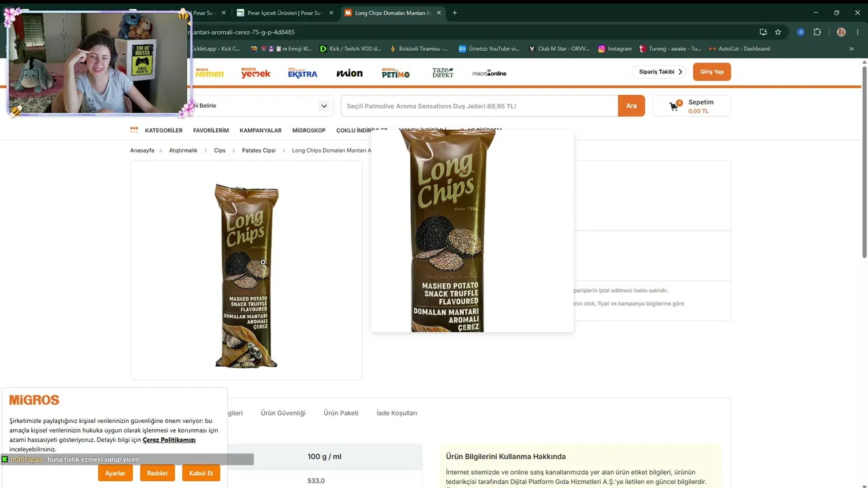Click the Giriş Yap login button
Screen dimensions: 868x488
711,72
